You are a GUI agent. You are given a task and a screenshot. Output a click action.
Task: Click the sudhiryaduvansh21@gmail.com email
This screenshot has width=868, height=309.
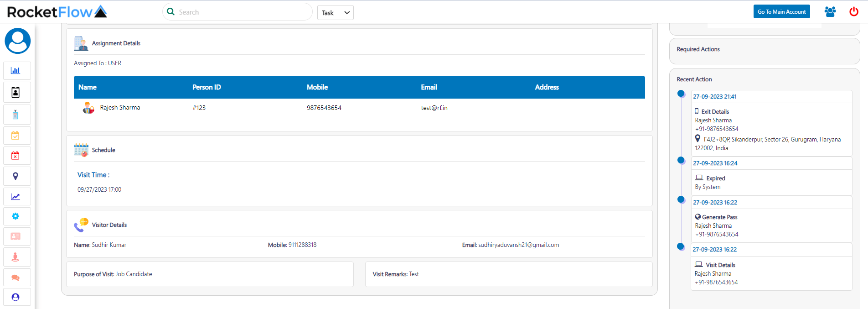[519, 245]
